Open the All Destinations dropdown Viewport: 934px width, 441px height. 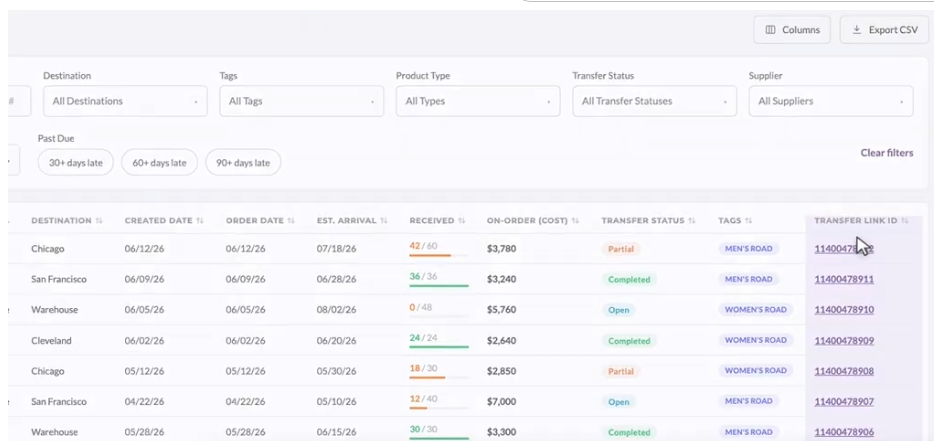coord(125,101)
